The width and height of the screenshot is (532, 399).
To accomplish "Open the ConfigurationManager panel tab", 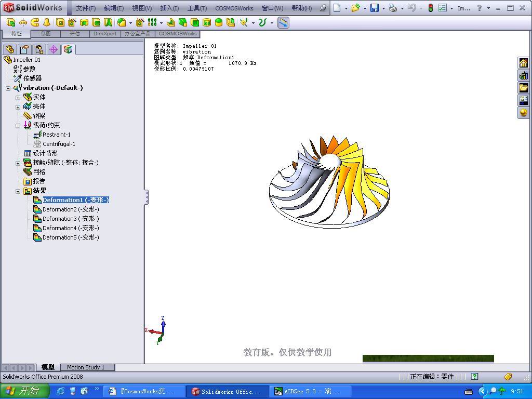I will [38, 49].
